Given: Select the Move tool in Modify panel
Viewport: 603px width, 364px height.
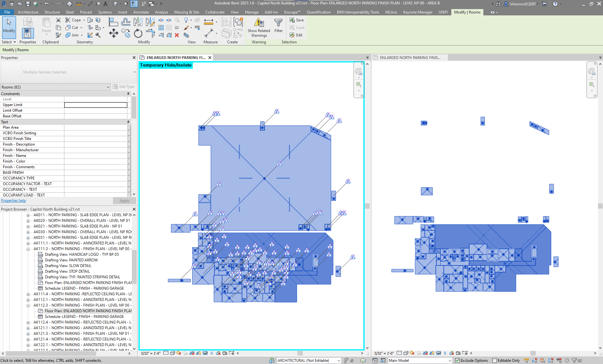Looking at the screenshot, I should [x=113, y=33].
